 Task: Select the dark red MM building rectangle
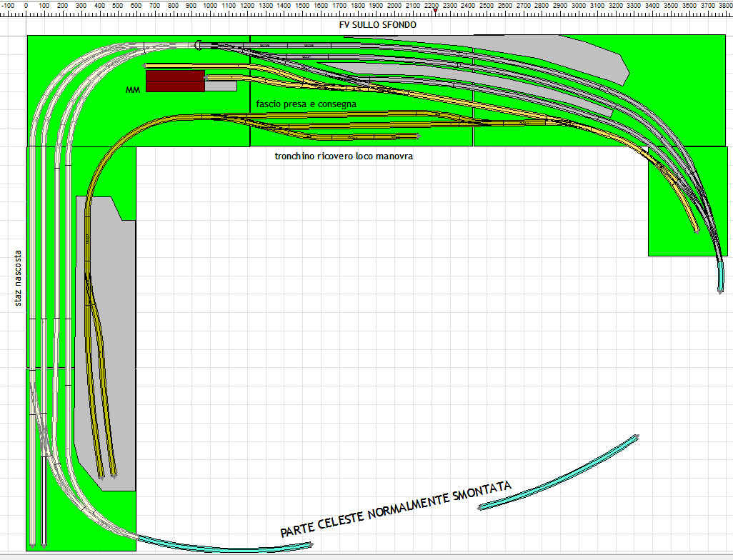(175, 81)
